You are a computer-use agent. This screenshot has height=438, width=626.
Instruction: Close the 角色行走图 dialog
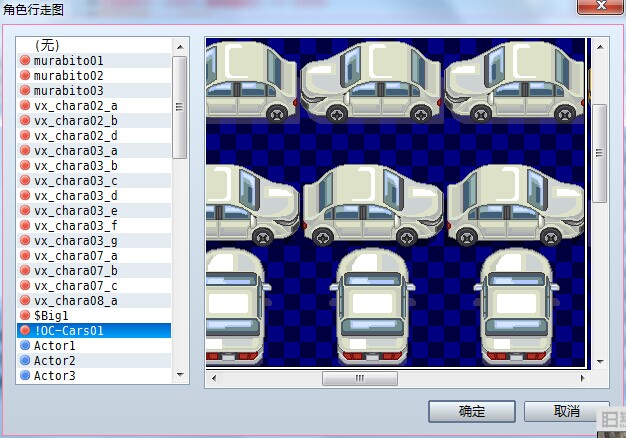click(601, 6)
